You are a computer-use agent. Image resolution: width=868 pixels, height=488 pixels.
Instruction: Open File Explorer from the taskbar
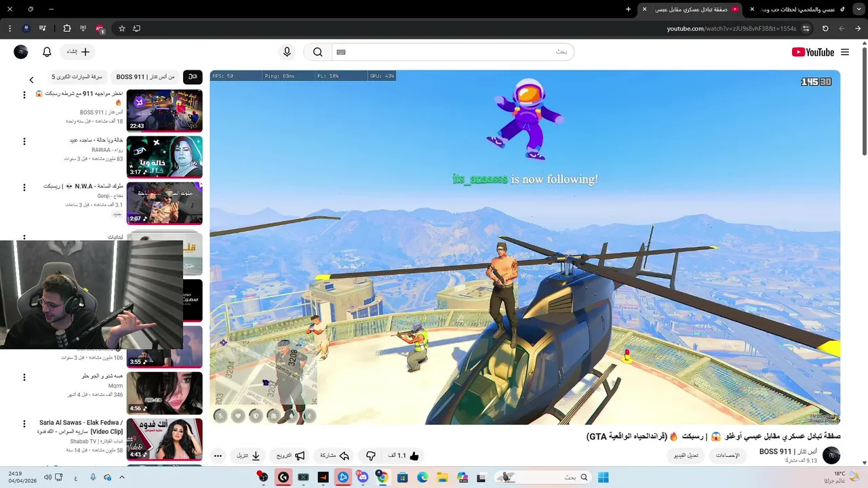[x=441, y=477]
